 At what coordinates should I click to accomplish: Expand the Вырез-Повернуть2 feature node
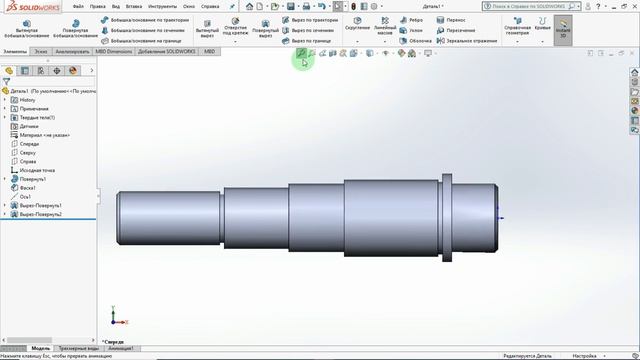pos(4,214)
